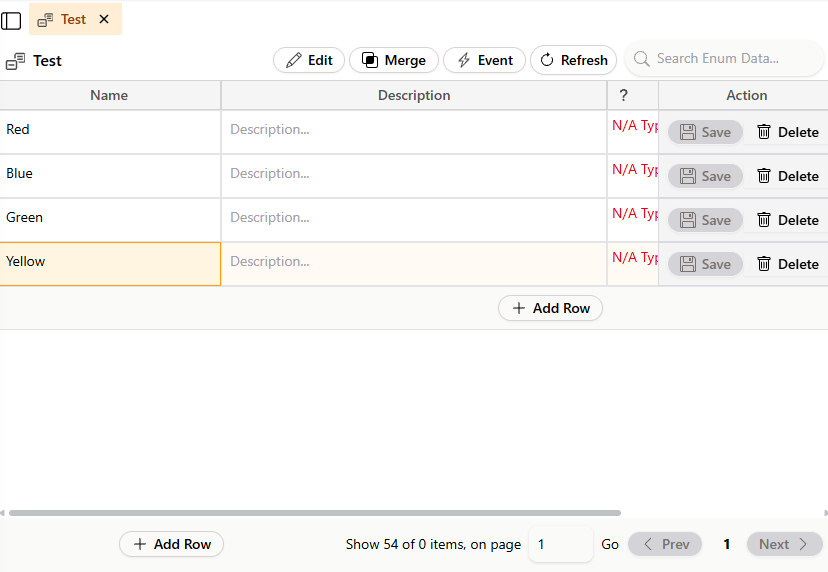Go to the Prev page
Screen dimensions: 828x572
[x=665, y=544]
